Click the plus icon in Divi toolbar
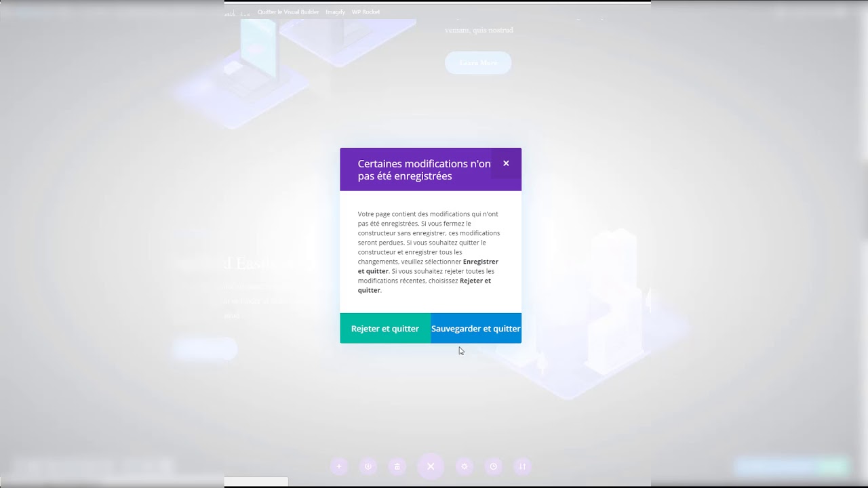 point(339,466)
